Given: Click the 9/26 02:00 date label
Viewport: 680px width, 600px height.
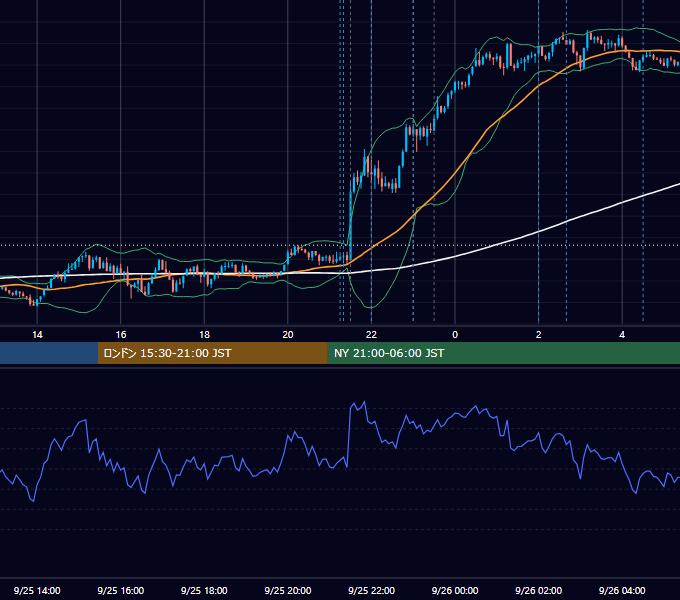Looking at the screenshot, I should 538,590.
